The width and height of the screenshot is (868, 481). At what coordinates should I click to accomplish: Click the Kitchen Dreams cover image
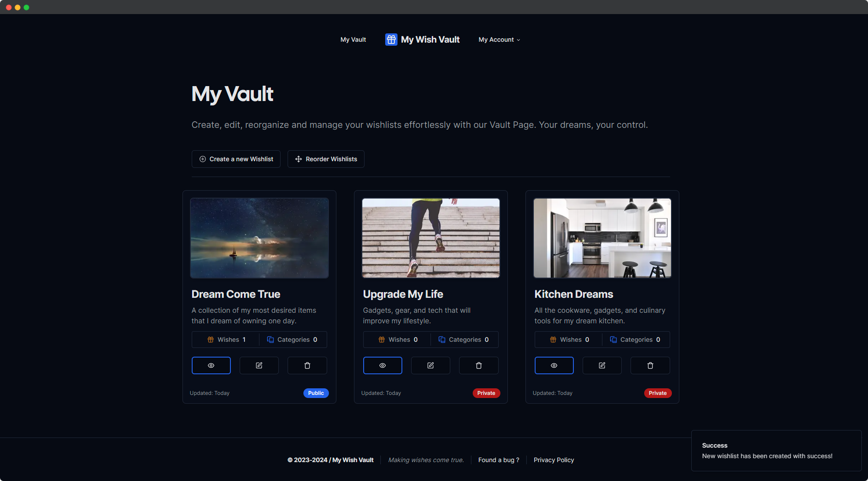(602, 238)
